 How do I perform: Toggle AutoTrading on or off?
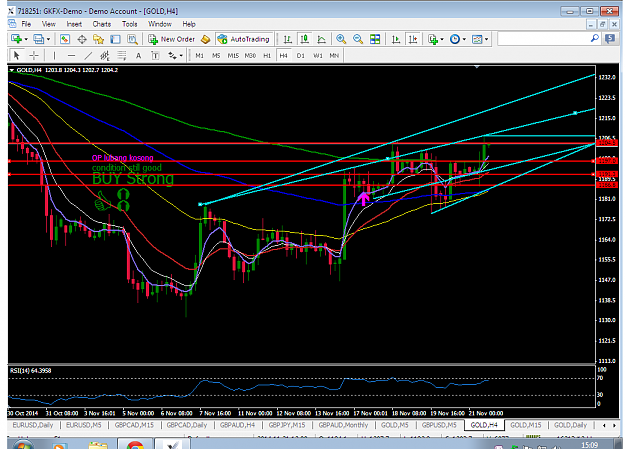(244, 39)
